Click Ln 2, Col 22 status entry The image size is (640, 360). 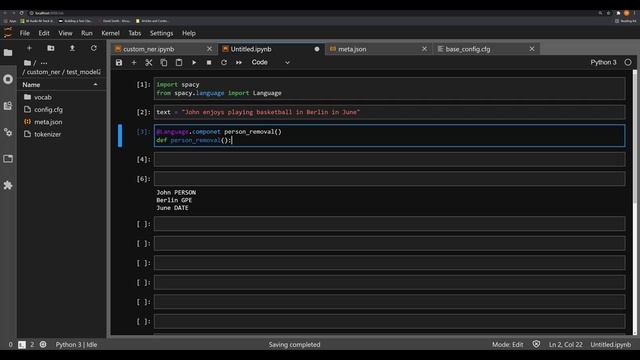pos(565,344)
